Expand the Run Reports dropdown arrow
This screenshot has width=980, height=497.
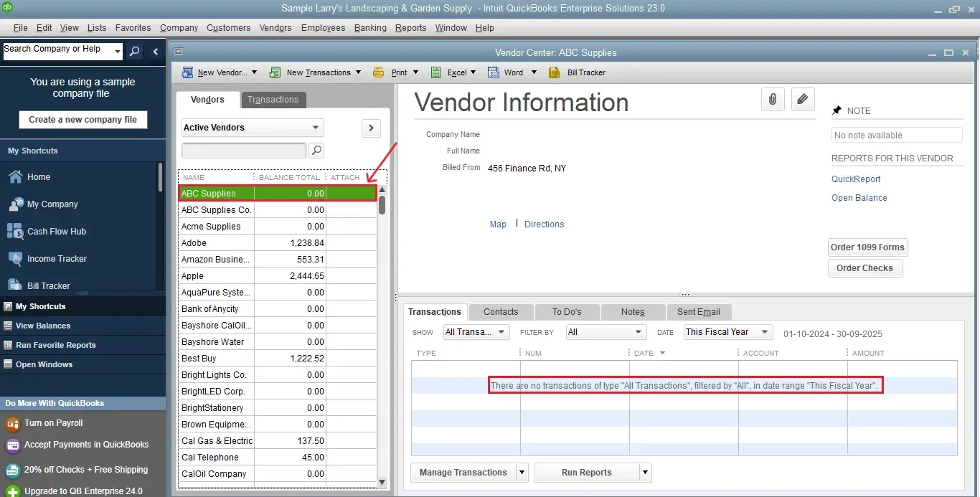[644, 473]
